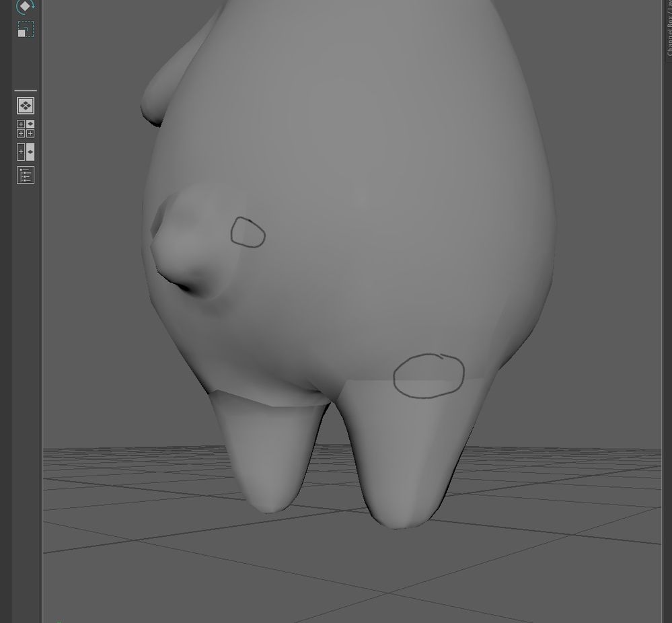Select the Rotate tool in the toolbox
The width and height of the screenshot is (672, 623).
26,6
